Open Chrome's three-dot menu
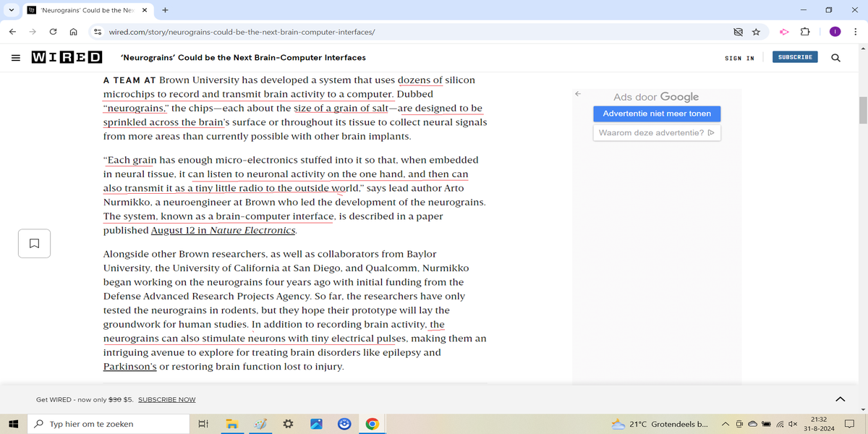The image size is (868, 434). click(855, 32)
